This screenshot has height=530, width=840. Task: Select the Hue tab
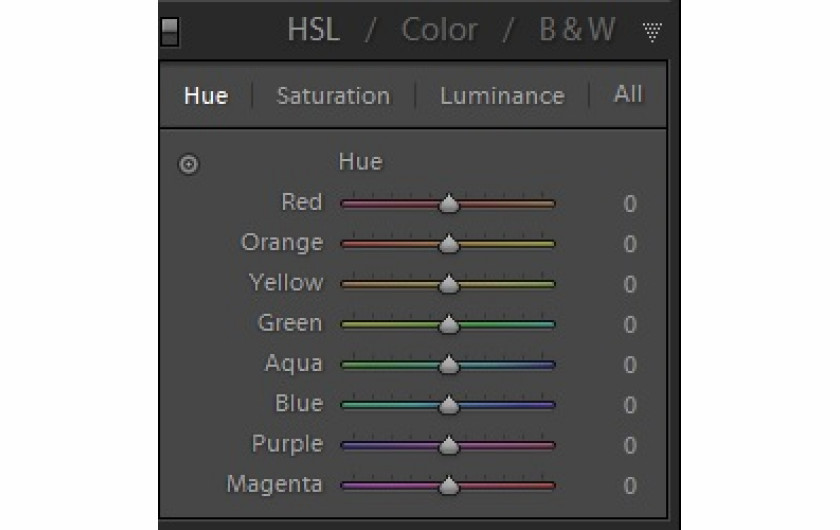click(x=206, y=96)
